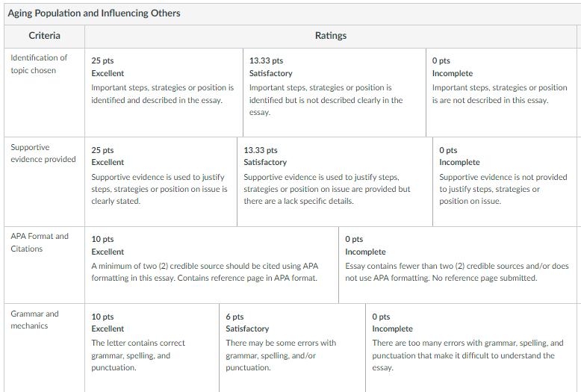Select the Supportive evidence provided criterion
This screenshot has height=392, width=581.
[x=43, y=153]
